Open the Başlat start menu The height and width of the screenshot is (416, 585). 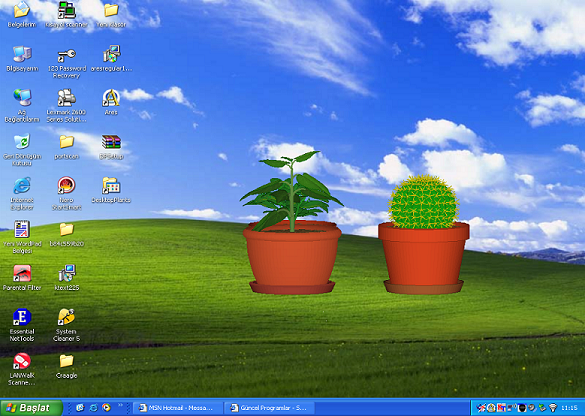click(x=31, y=408)
